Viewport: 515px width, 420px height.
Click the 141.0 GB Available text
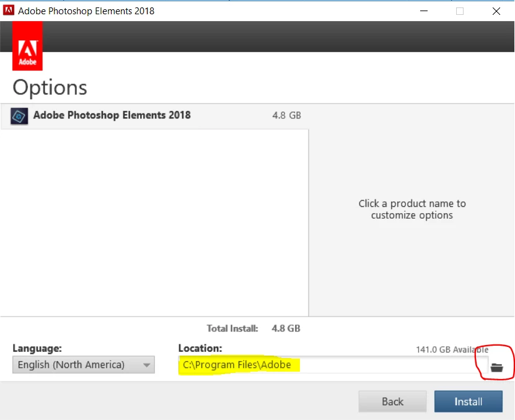(452, 349)
